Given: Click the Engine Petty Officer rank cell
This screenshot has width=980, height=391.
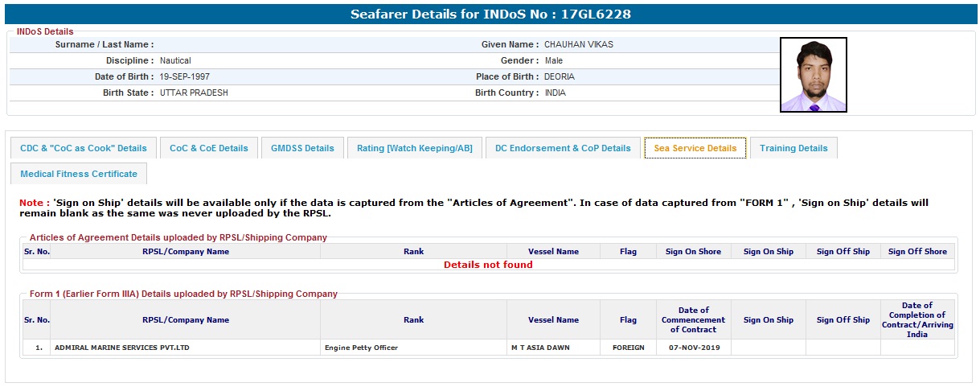Looking at the screenshot, I should click(362, 348).
